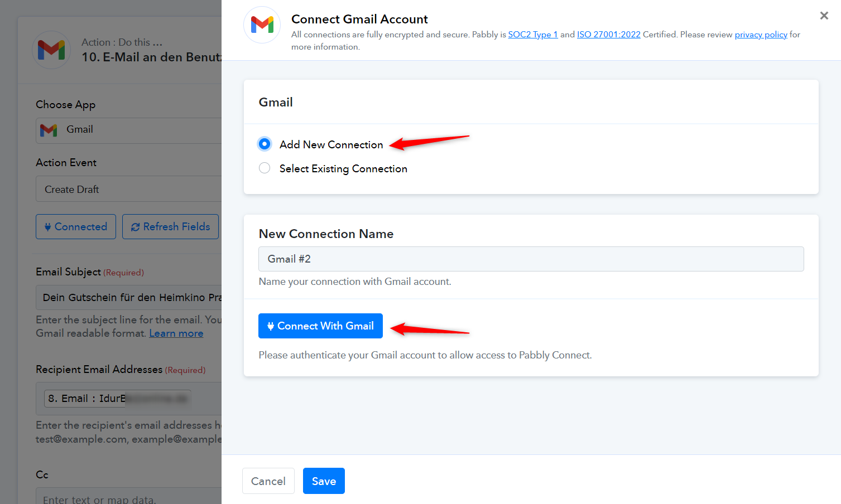The height and width of the screenshot is (504, 841).
Task: Click the 'Please authenticate your Gmail account' note
Action: click(425, 355)
